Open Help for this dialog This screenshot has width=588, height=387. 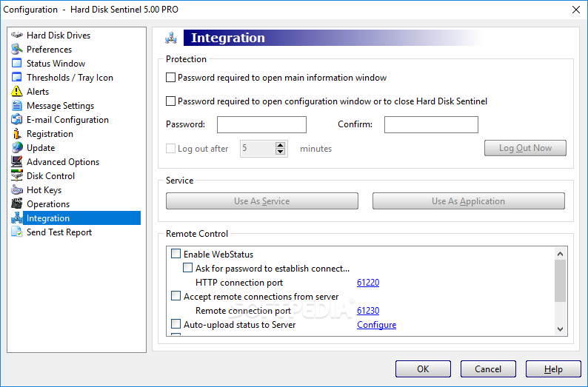point(553,369)
